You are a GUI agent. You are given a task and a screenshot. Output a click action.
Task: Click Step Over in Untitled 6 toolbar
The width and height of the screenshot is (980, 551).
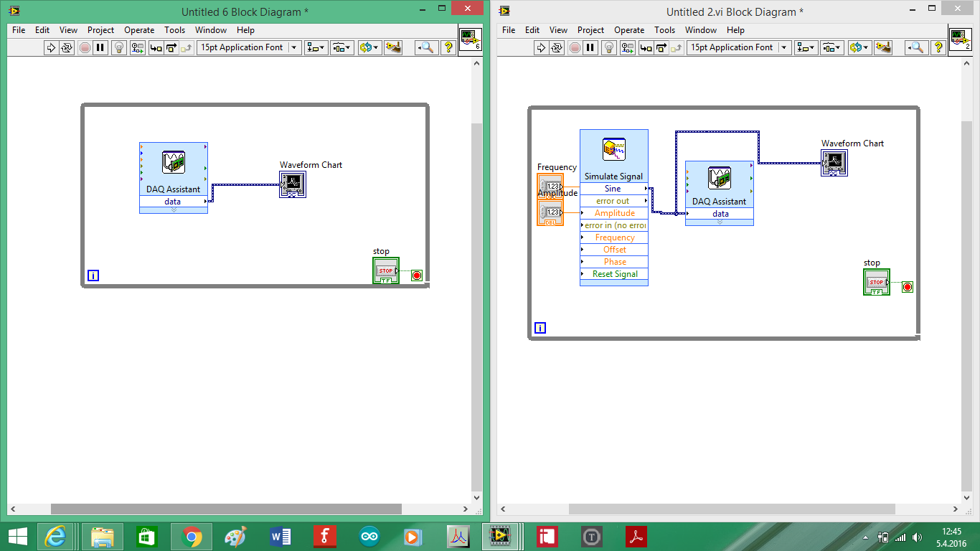pos(171,47)
